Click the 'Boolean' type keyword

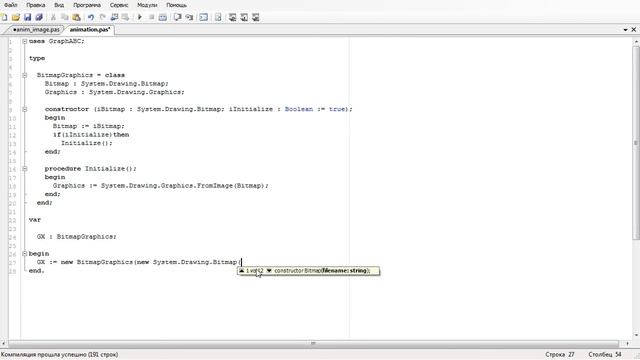coord(299,109)
